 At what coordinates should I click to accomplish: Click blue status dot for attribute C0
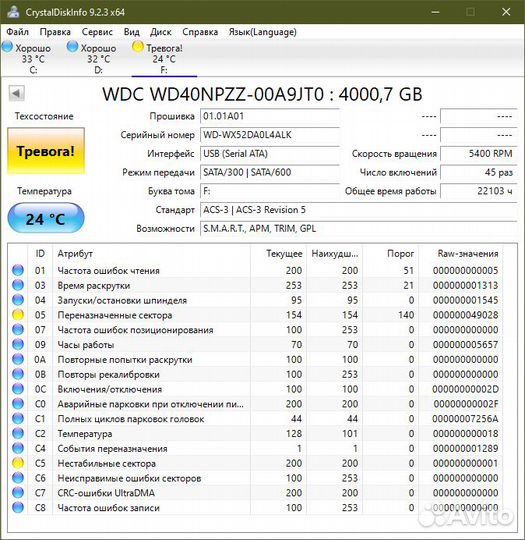point(18,404)
